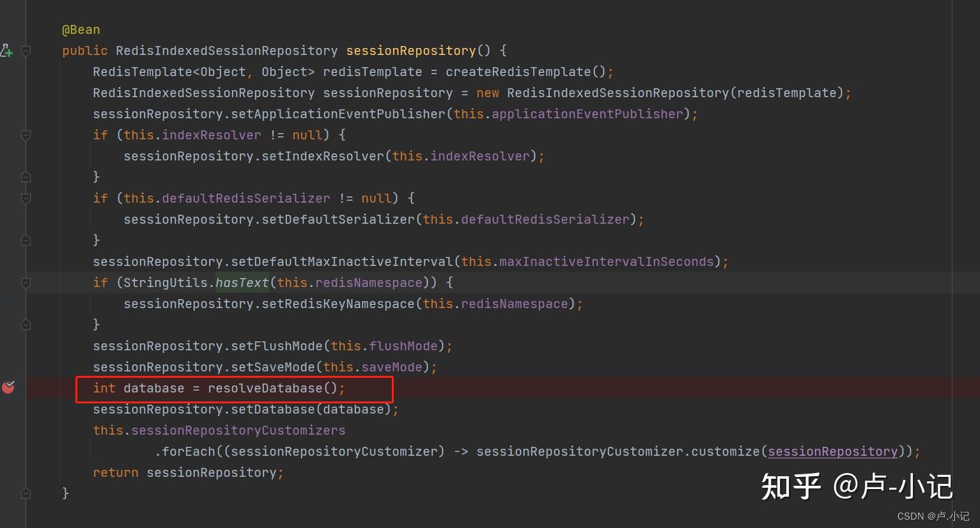Click the setSaveMode method call
Viewport: 980px width, 528px height.
tap(273, 367)
